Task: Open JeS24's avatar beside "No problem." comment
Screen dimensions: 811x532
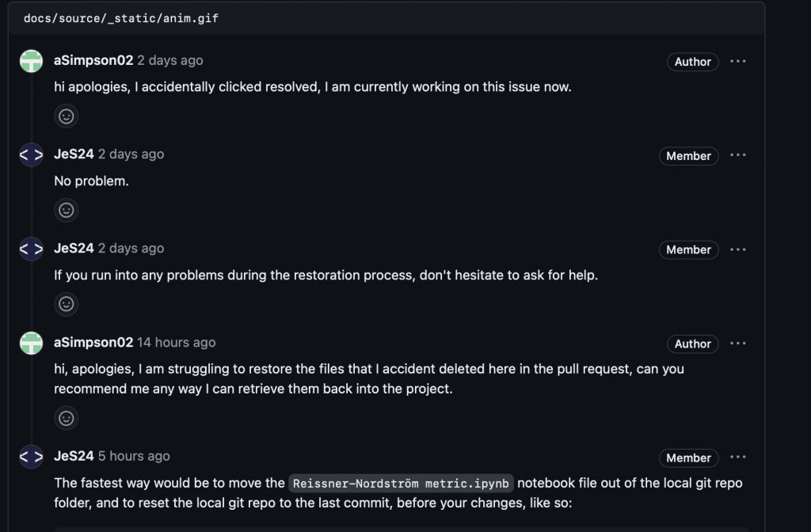Action: (x=31, y=154)
